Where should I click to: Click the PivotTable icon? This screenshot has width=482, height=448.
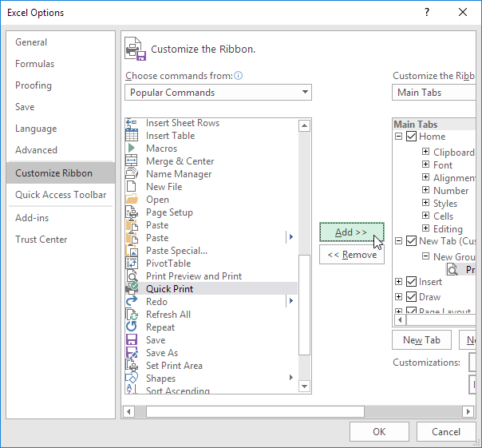click(132, 264)
